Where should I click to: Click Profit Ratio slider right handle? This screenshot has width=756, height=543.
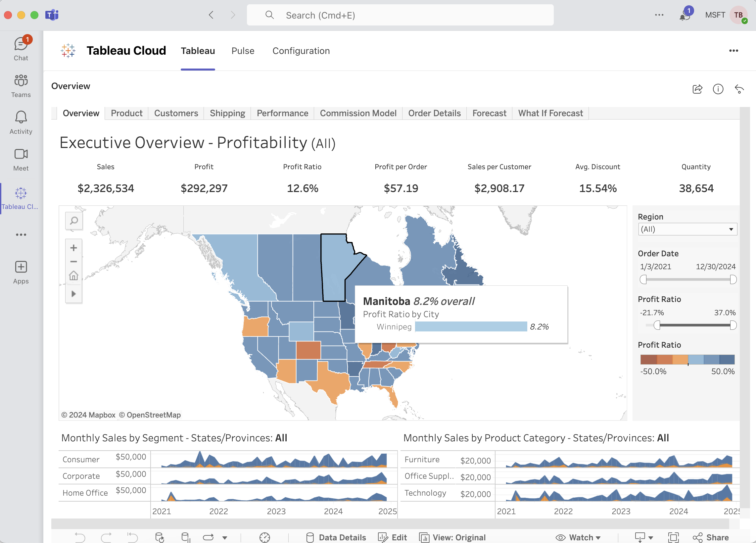(x=733, y=325)
